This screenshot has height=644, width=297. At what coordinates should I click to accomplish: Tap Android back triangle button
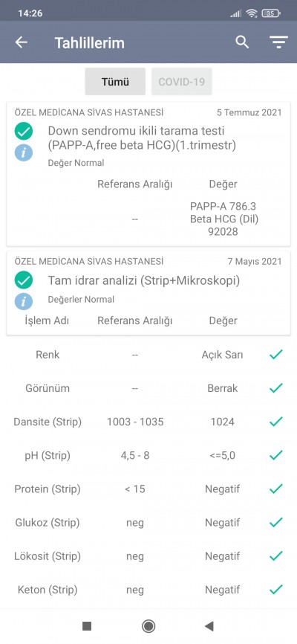(209, 626)
